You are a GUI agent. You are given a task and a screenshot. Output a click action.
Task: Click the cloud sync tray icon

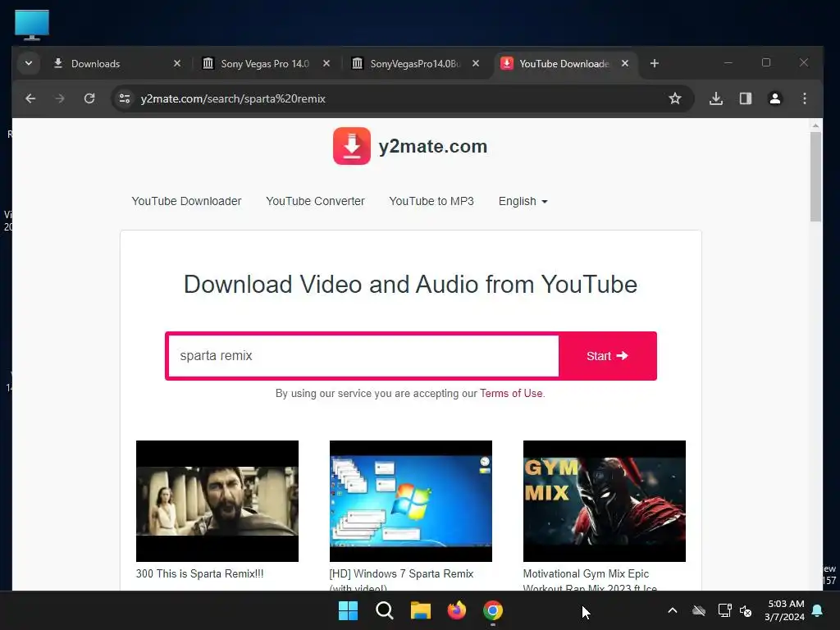[699, 610]
